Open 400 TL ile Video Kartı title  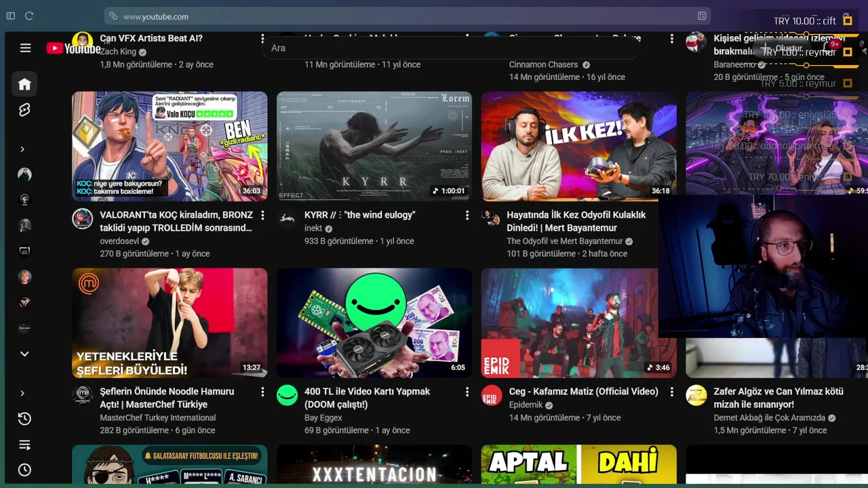[367, 398]
